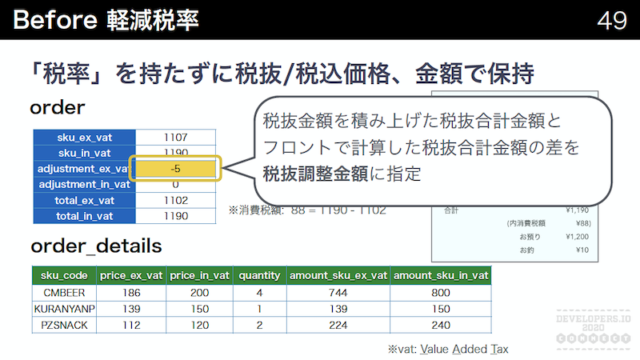This screenshot has height=360, width=640.
Task: Click the quantity column header
Action: (x=260, y=276)
